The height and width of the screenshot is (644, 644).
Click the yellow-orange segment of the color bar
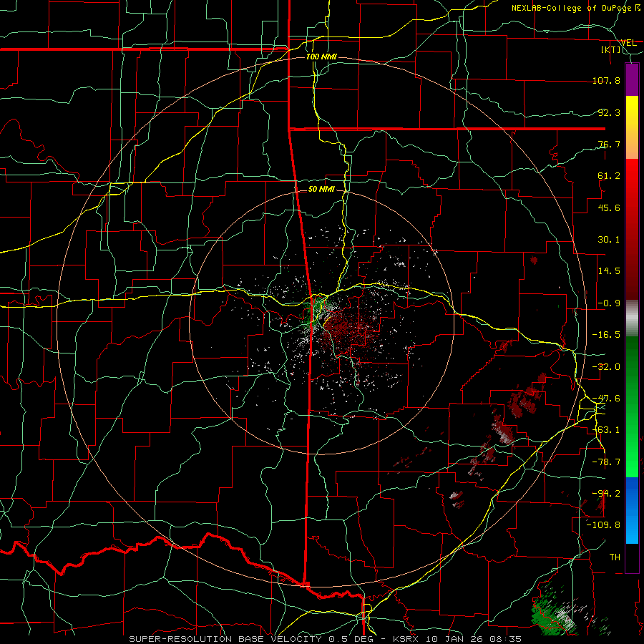[632, 127]
